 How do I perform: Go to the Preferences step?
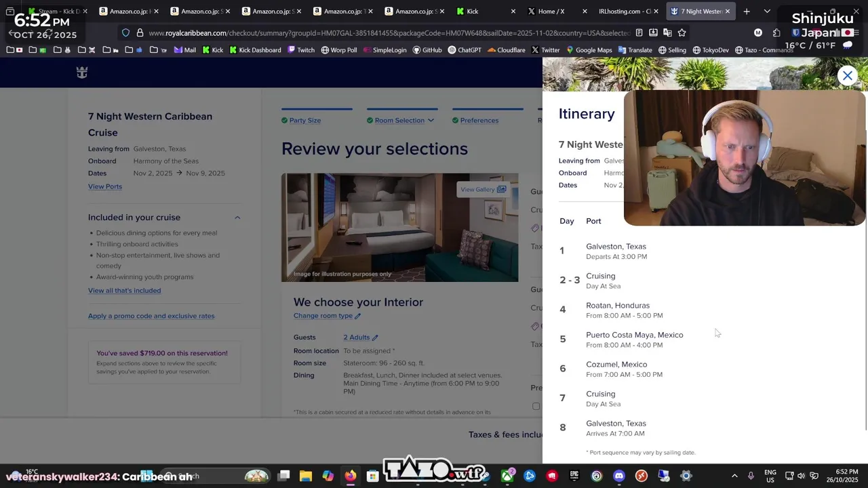(x=479, y=121)
